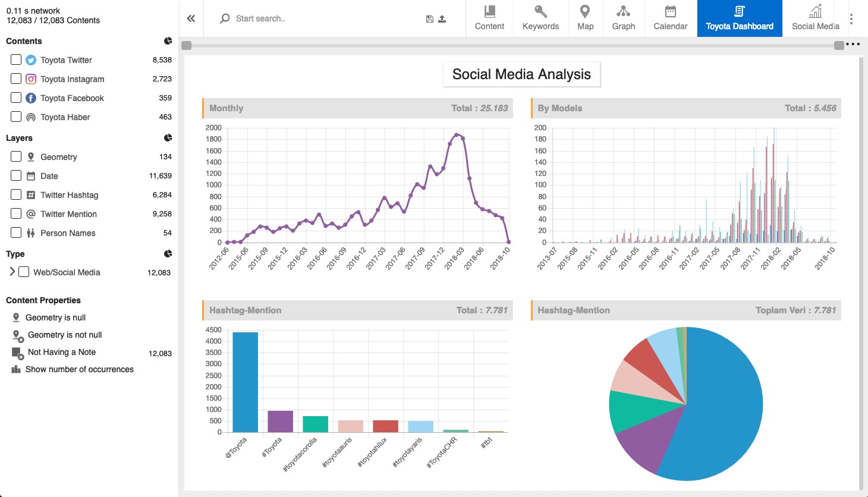This screenshot has height=497, width=868.
Task: Switch to the Calendar tab
Action: [x=670, y=18]
